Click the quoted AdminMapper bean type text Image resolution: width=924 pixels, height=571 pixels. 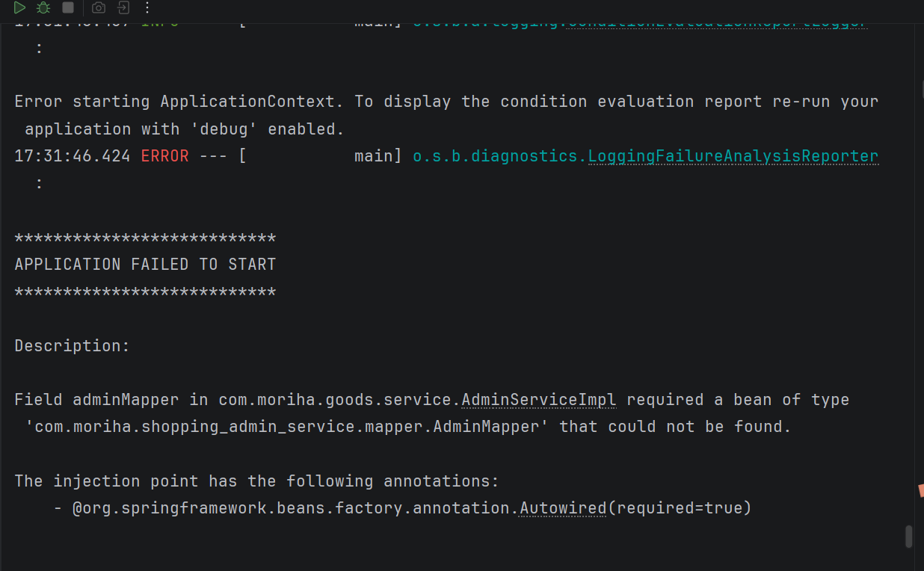tap(287, 427)
